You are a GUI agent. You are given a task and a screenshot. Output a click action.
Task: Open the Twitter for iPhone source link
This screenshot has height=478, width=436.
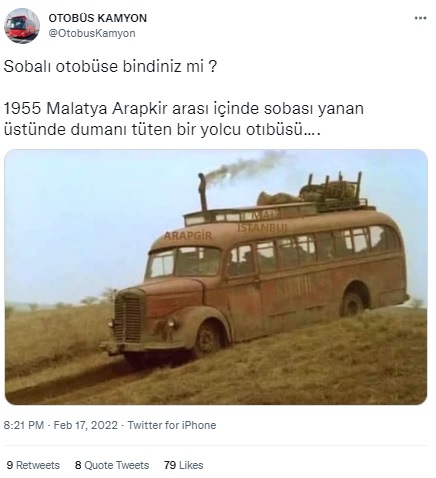[x=172, y=425]
